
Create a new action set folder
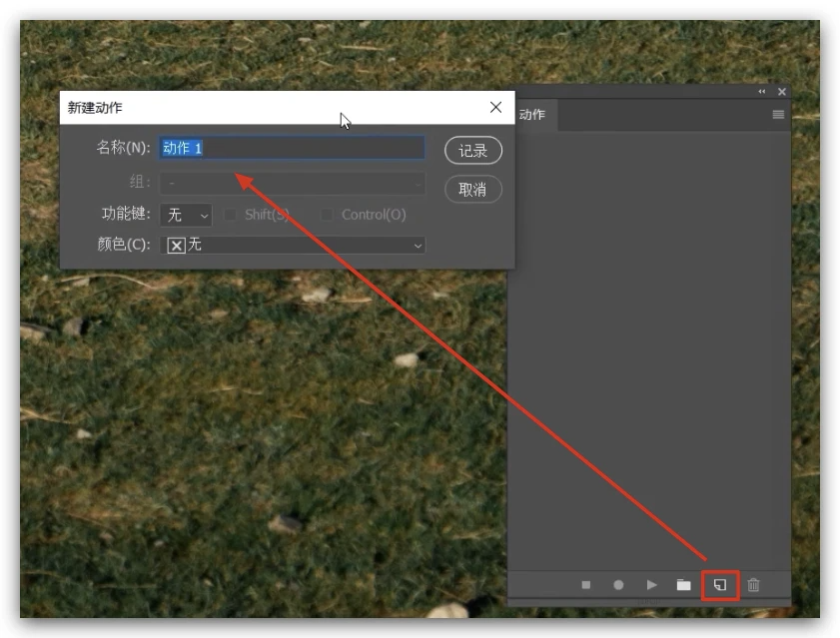683,585
